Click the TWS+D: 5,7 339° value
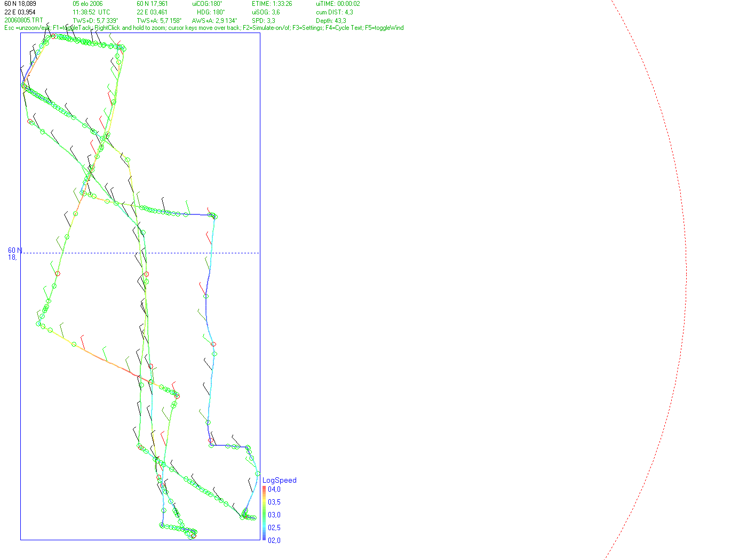Image resolution: width=747 pixels, height=560 pixels. click(95, 21)
